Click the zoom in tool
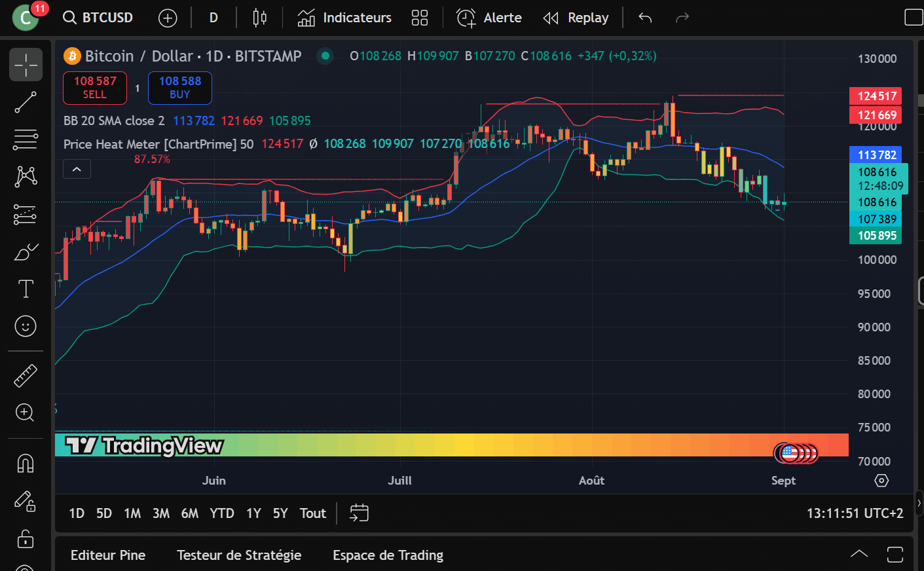 coord(26,413)
